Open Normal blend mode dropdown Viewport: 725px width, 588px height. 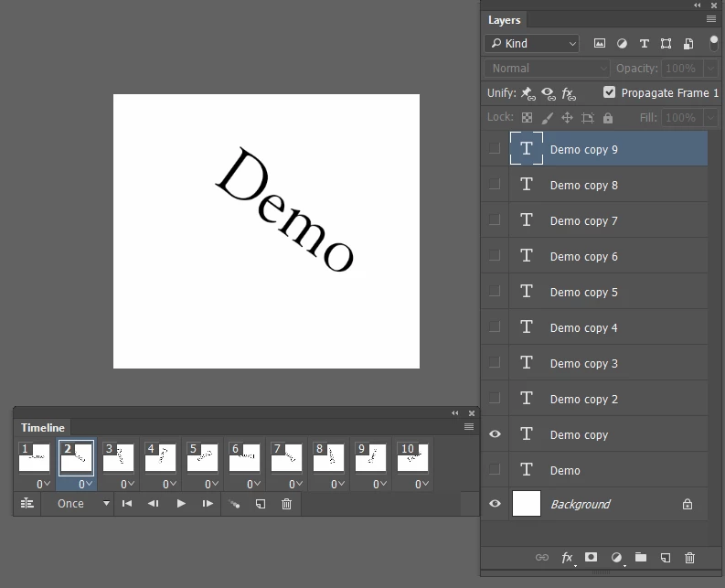[547, 69]
